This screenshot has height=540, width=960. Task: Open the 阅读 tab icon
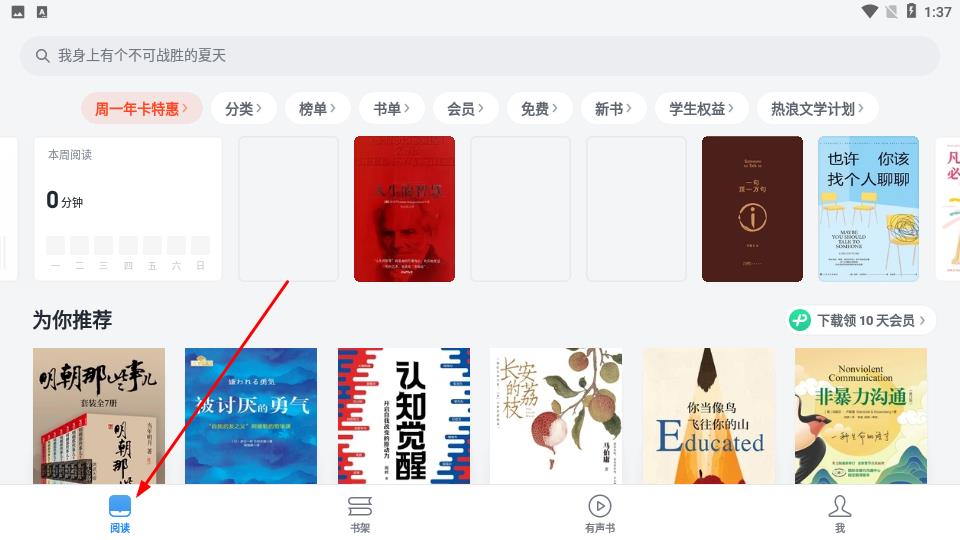(x=120, y=506)
